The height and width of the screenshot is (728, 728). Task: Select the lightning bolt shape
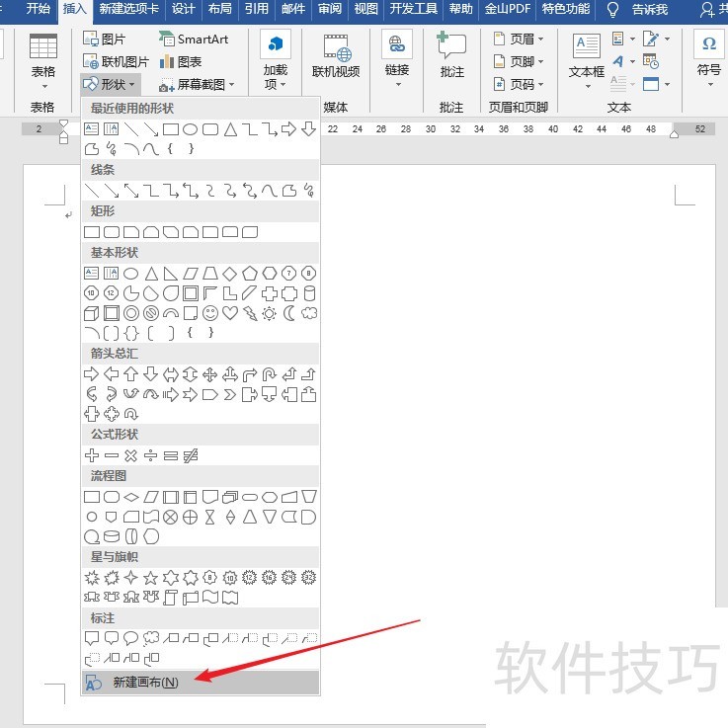(250, 313)
